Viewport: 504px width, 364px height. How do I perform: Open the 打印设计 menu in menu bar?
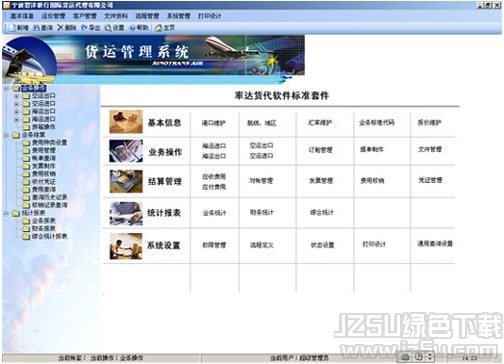[210, 16]
